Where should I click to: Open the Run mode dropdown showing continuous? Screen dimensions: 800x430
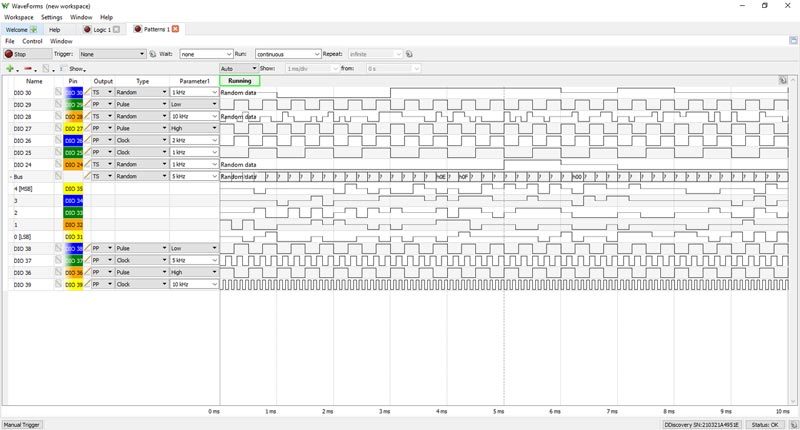[285, 54]
